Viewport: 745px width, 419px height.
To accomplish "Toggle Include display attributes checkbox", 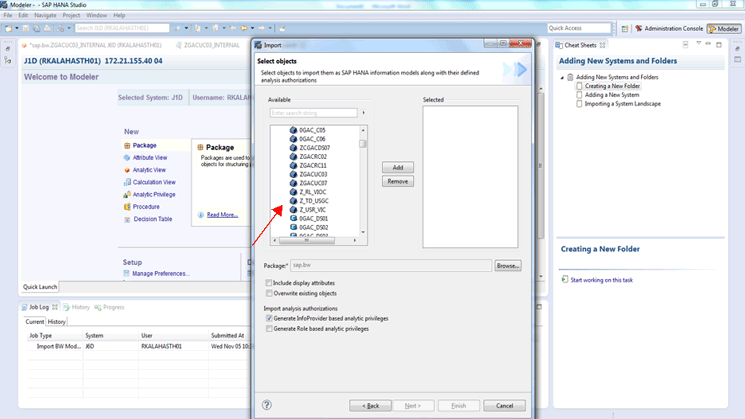I will [269, 283].
